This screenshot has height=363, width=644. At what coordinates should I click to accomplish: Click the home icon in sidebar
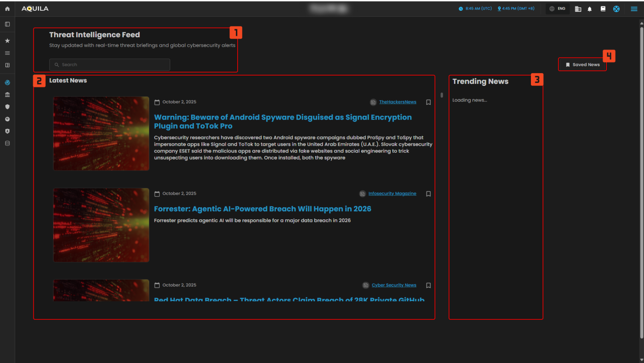7,9
